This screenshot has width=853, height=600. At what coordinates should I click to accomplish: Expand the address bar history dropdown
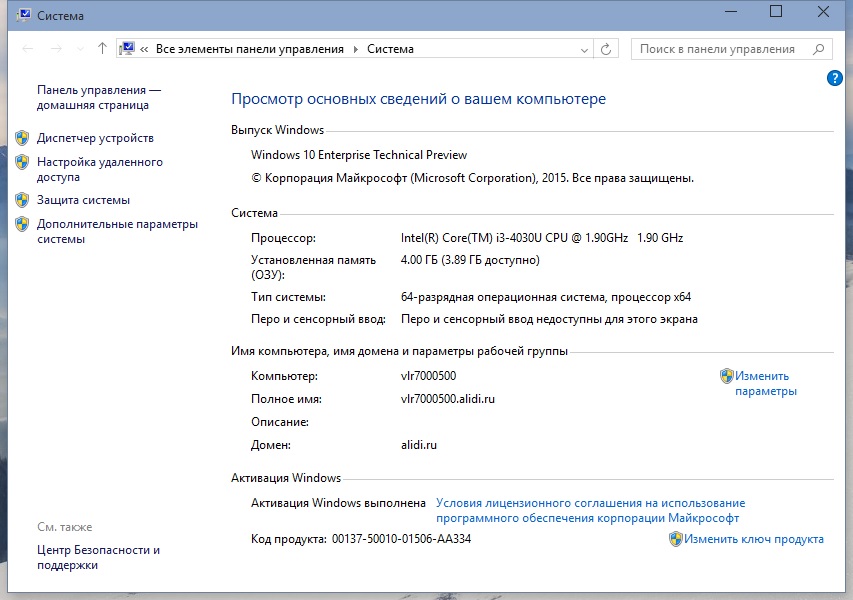(584, 50)
